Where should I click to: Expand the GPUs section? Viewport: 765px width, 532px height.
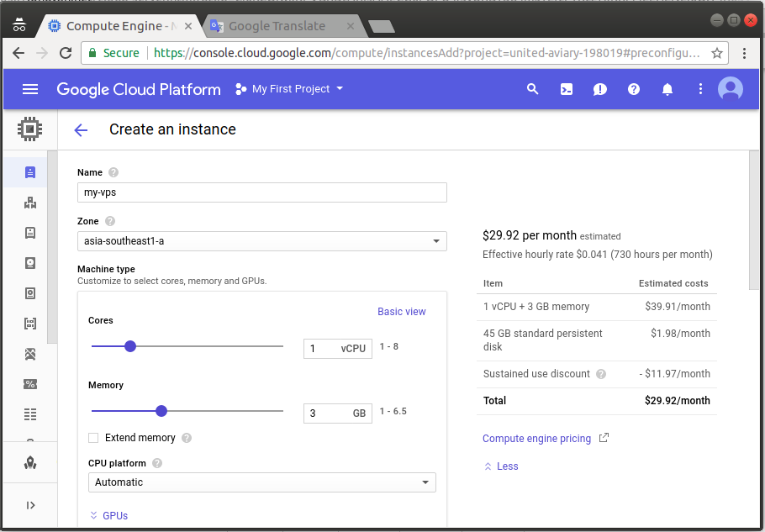tap(109, 515)
